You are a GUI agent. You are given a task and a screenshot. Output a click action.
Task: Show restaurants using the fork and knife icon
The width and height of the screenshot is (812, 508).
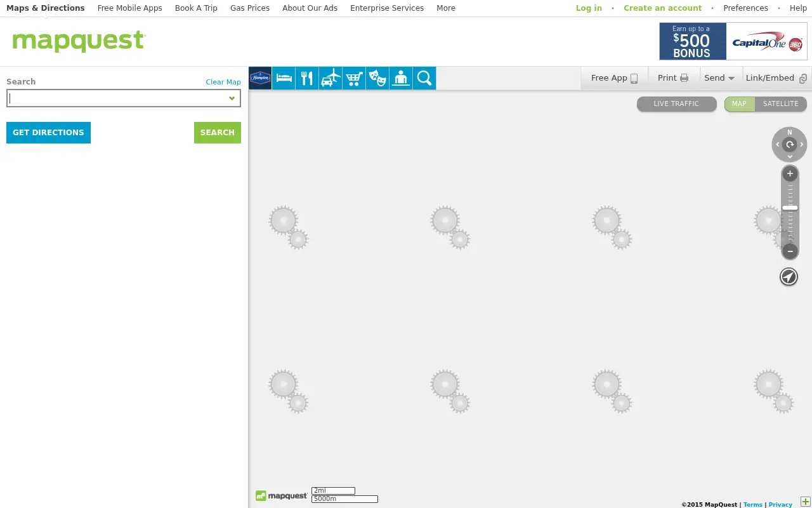point(307,78)
